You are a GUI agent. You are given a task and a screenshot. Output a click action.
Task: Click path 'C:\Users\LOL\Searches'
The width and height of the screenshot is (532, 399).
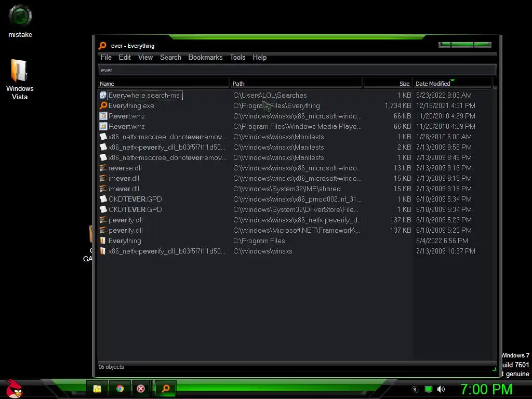click(x=270, y=96)
